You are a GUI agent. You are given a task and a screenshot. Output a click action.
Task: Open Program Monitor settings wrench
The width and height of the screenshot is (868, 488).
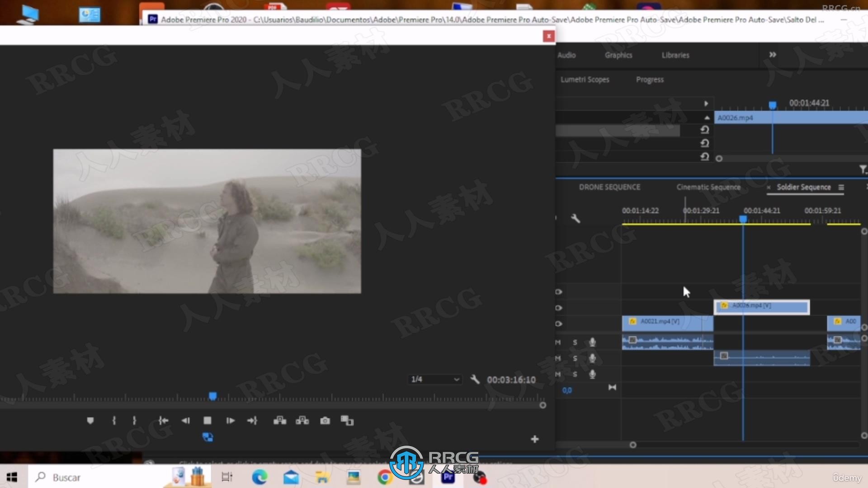click(475, 380)
